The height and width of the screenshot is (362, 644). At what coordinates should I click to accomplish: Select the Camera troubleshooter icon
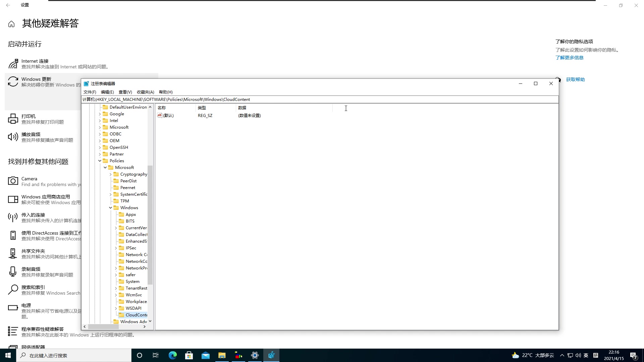coord(13,181)
